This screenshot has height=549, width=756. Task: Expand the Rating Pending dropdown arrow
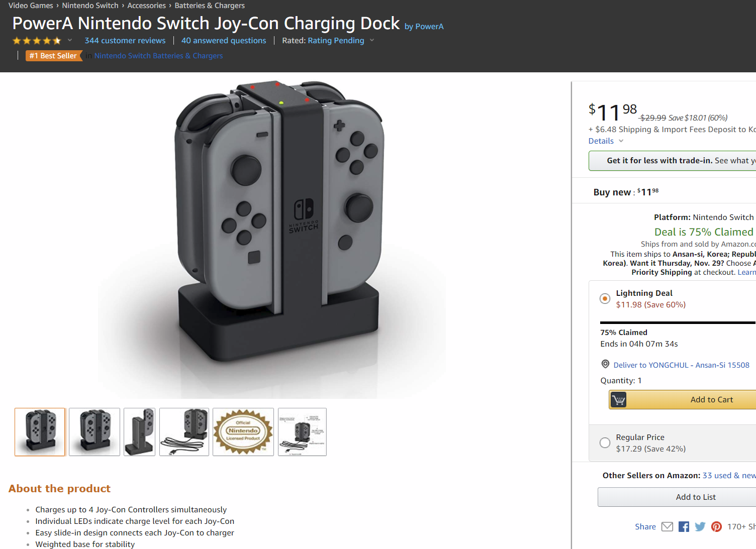372,40
